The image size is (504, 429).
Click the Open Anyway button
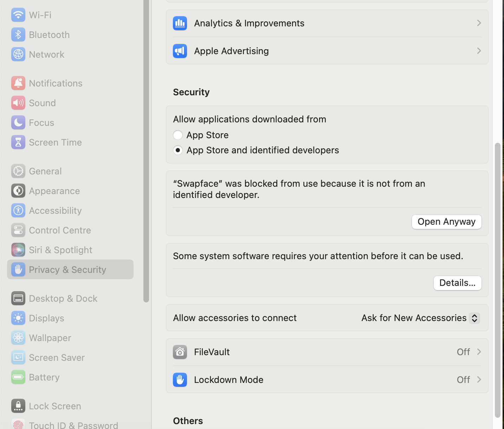447,222
